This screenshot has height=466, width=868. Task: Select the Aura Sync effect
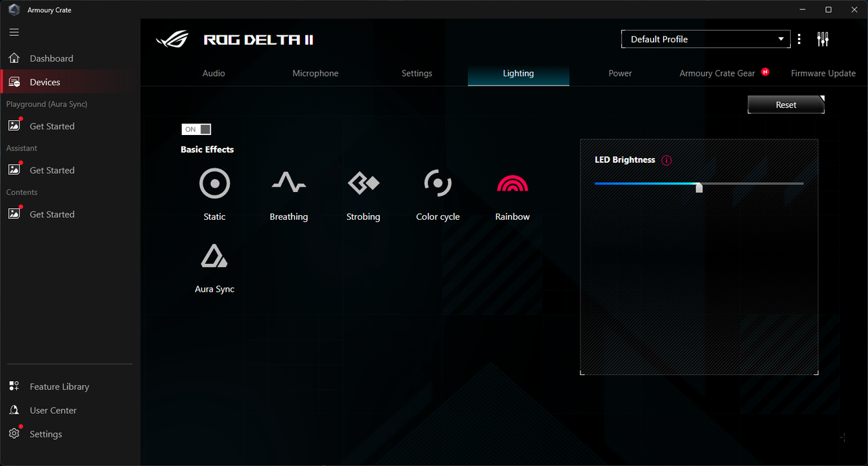tap(214, 268)
